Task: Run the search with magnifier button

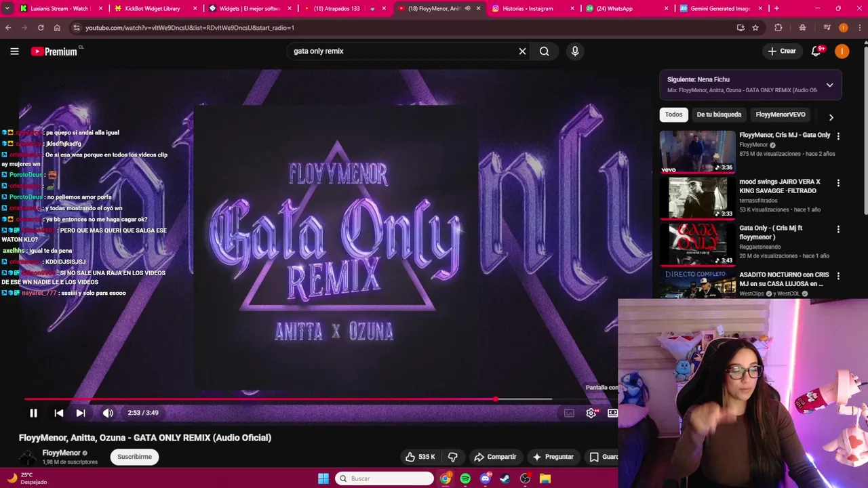Action: point(545,51)
